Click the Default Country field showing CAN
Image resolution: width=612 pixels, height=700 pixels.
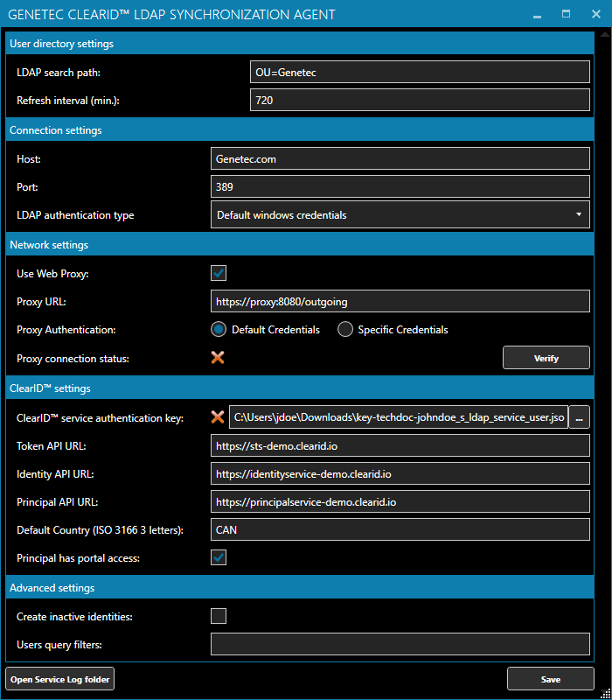click(x=400, y=529)
